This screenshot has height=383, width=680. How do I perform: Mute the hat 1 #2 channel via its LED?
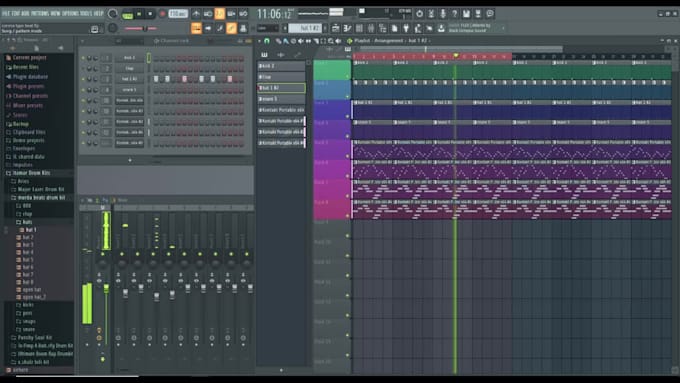pyautogui.click(x=83, y=79)
